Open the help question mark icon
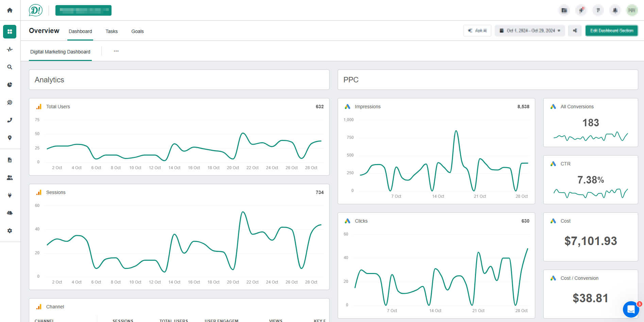 tap(598, 10)
